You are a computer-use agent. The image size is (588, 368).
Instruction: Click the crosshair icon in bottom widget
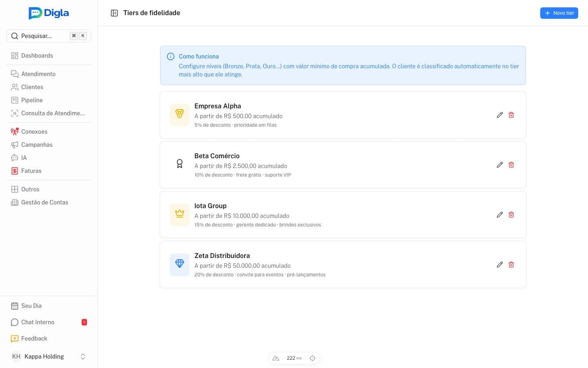[312, 358]
